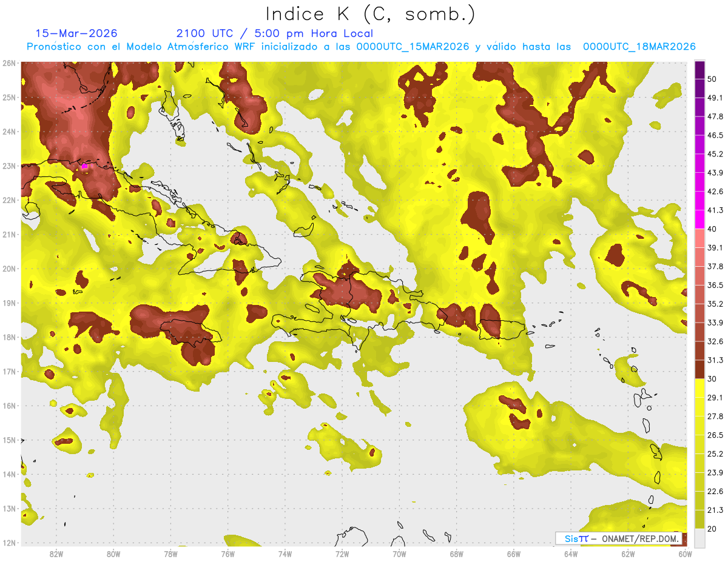This screenshot has width=728, height=562.
Task: Click the "64W" longitude label
Action: tap(571, 554)
